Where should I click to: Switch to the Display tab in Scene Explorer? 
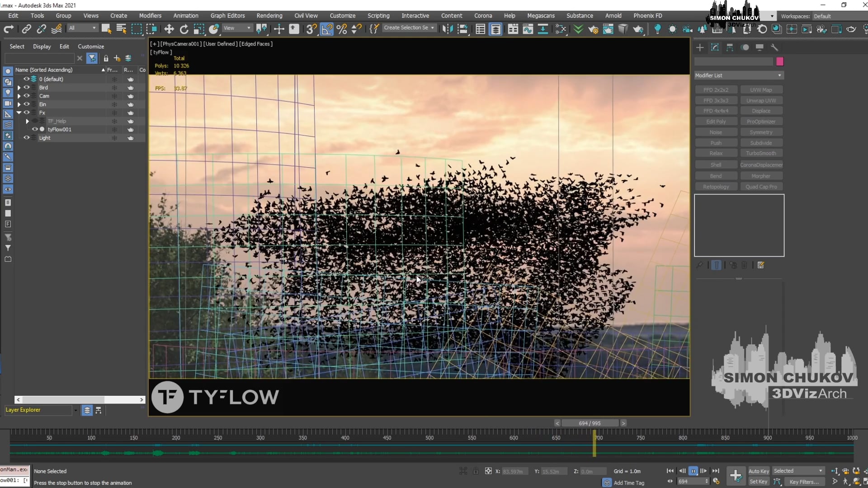coord(42,47)
